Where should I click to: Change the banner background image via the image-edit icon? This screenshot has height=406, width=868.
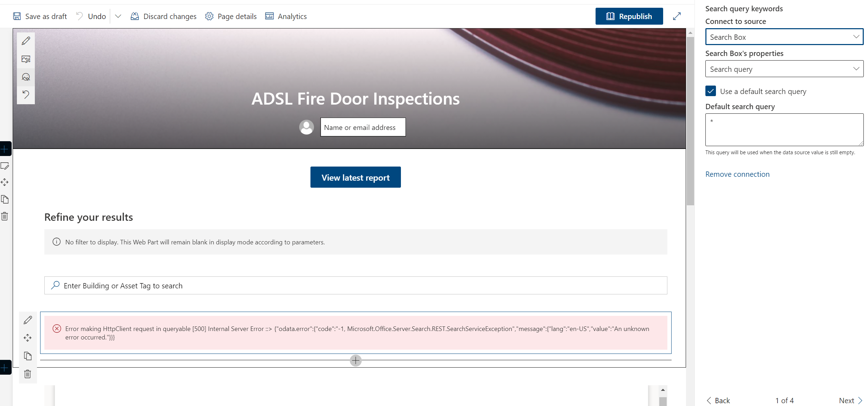26,59
